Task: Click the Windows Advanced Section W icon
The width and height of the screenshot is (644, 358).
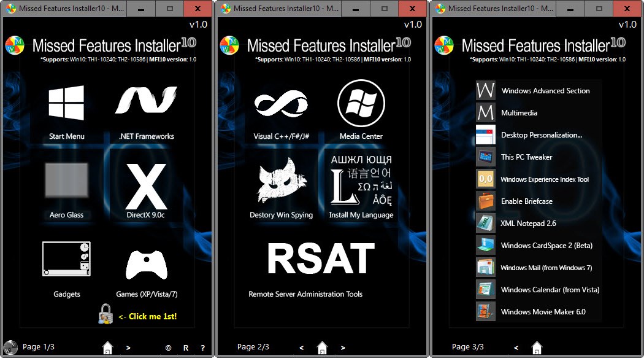Action: point(486,90)
